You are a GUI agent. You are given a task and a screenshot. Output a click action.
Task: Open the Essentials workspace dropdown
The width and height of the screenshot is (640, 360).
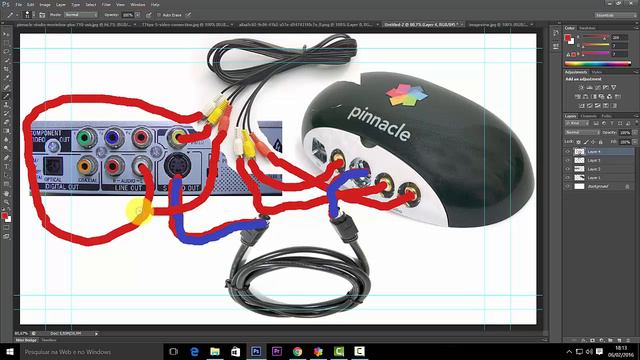pos(615,15)
